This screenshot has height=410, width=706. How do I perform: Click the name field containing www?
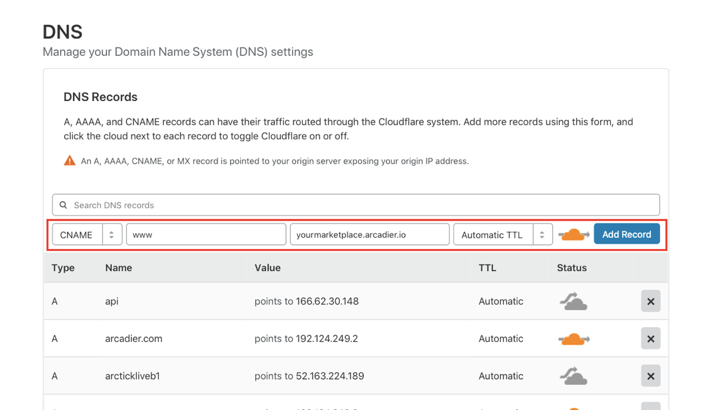[x=206, y=234]
